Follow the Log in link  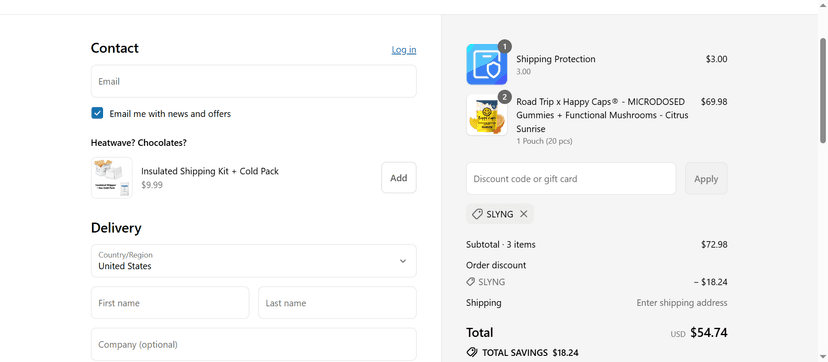[x=403, y=50]
